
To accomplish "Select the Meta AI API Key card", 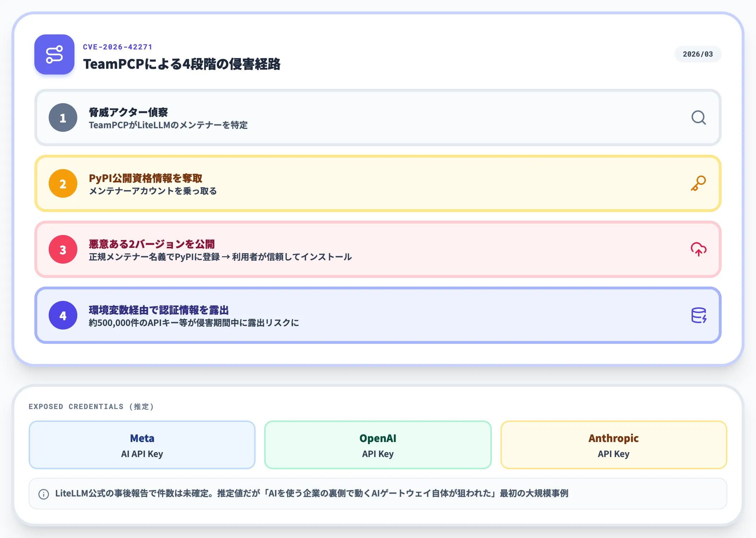I will 142,445.
